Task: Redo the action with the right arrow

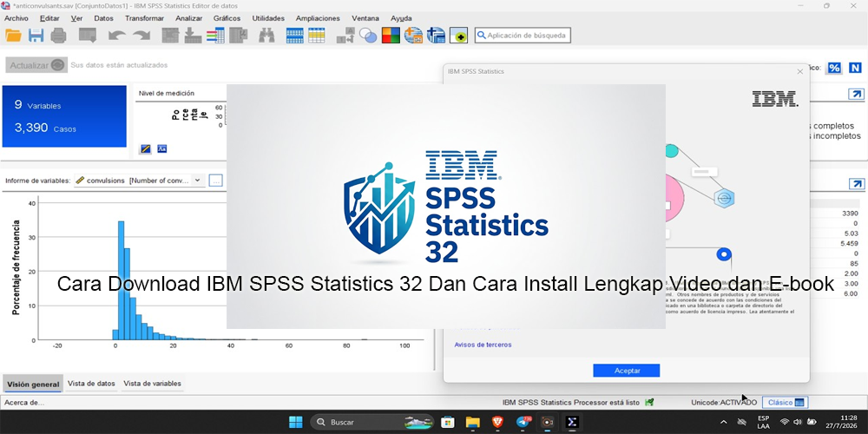Action: click(x=141, y=36)
